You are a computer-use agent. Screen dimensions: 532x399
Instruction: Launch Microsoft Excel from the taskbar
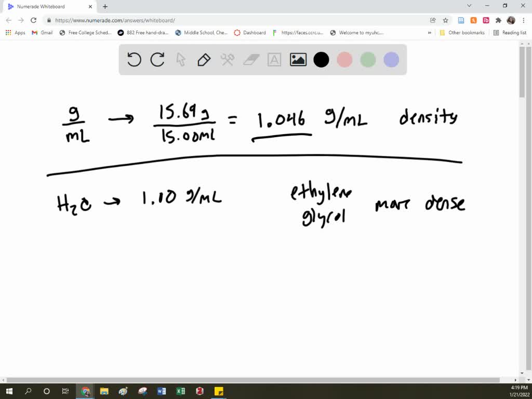point(181,390)
